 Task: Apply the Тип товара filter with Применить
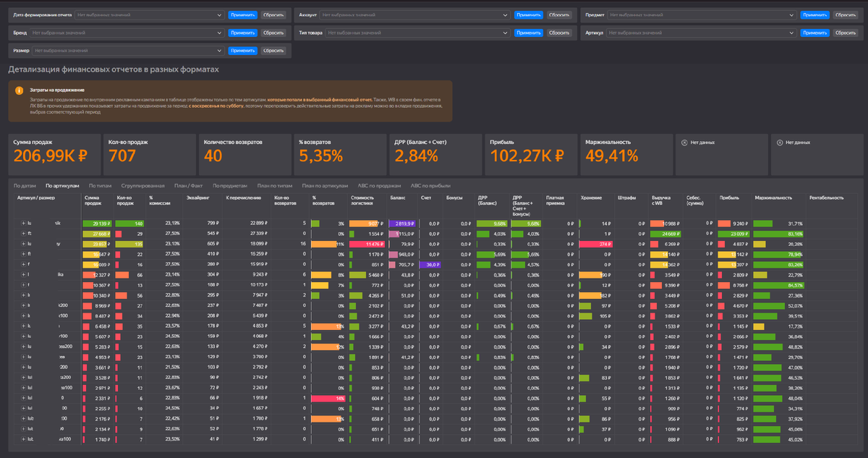pyautogui.click(x=529, y=33)
